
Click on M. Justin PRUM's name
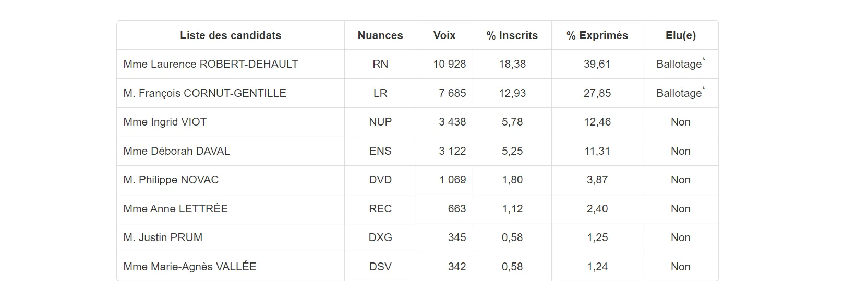click(163, 237)
